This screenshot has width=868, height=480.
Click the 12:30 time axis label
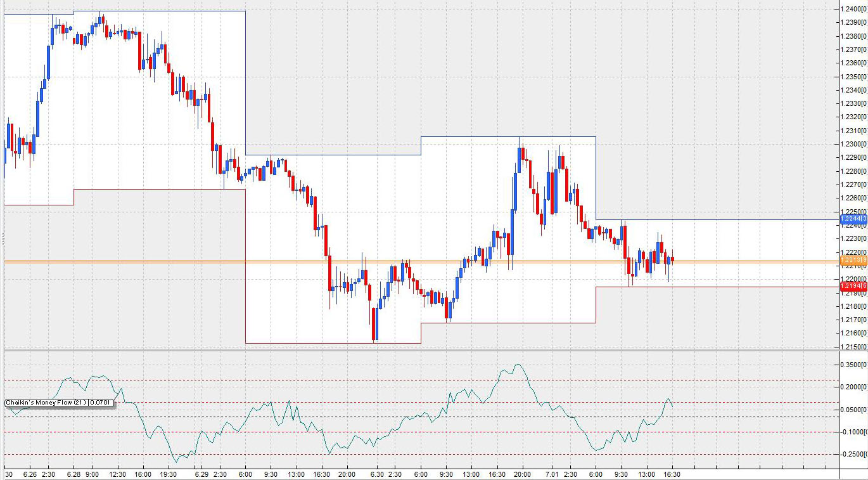pos(118,474)
